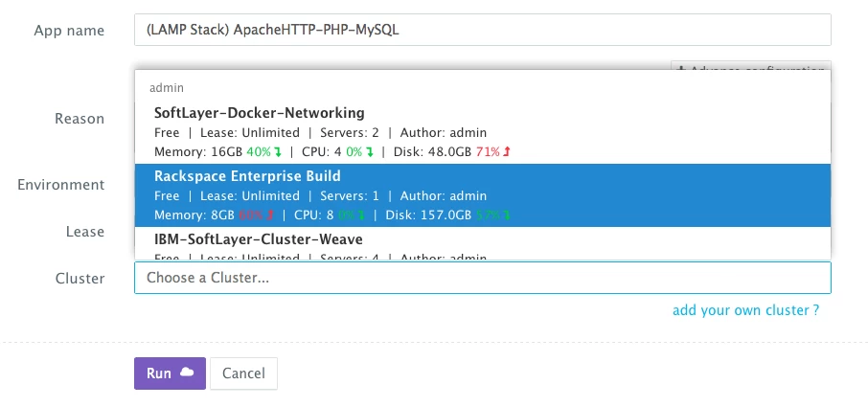868x407 pixels.
Task: Click Rackspace disk usage down arrow indicator
Action: pos(507,215)
